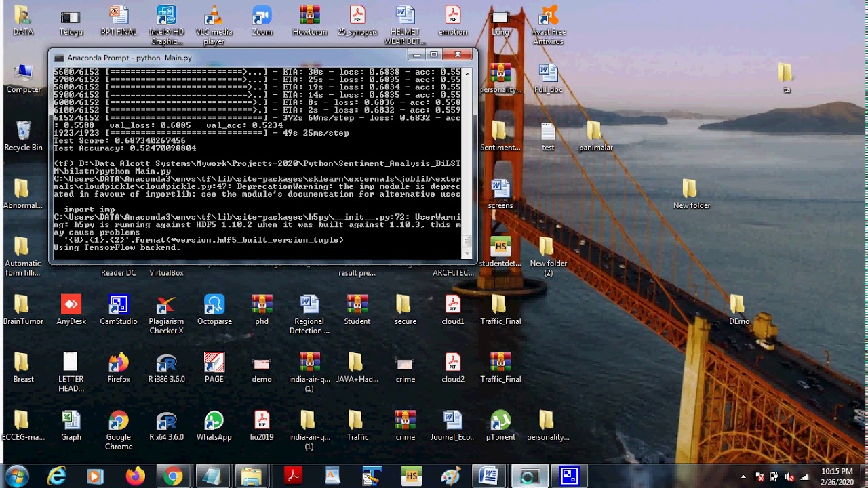868x488 pixels.
Task: Open the secure folder
Action: [x=405, y=310]
